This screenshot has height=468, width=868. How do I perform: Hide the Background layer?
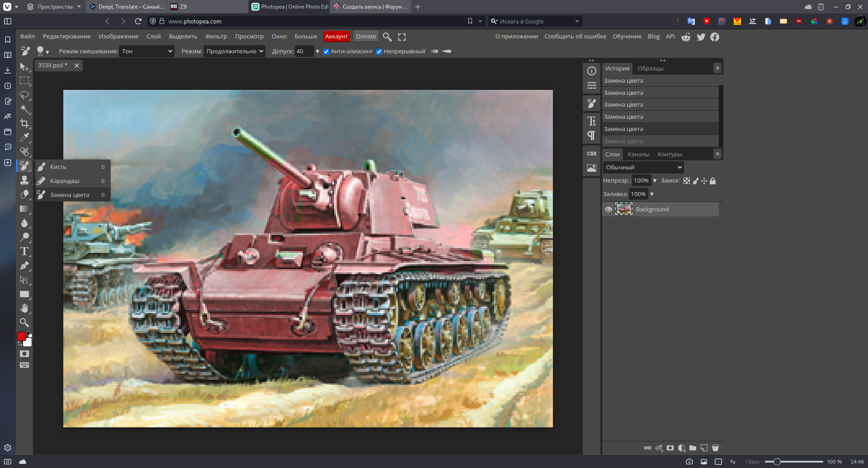click(x=609, y=209)
